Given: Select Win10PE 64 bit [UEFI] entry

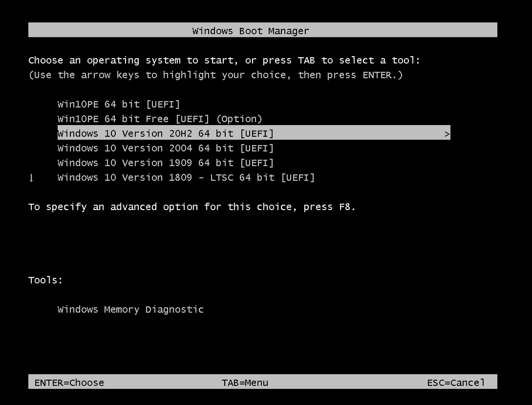Looking at the screenshot, I should pyautogui.click(x=119, y=104).
